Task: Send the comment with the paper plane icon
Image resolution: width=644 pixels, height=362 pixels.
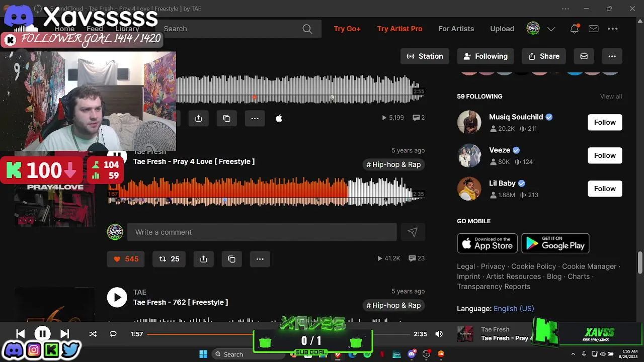Action: (x=413, y=232)
